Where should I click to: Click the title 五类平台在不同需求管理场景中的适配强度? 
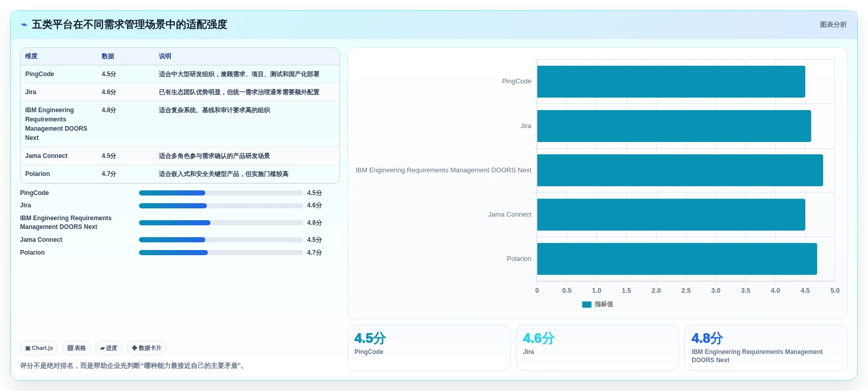(x=130, y=25)
